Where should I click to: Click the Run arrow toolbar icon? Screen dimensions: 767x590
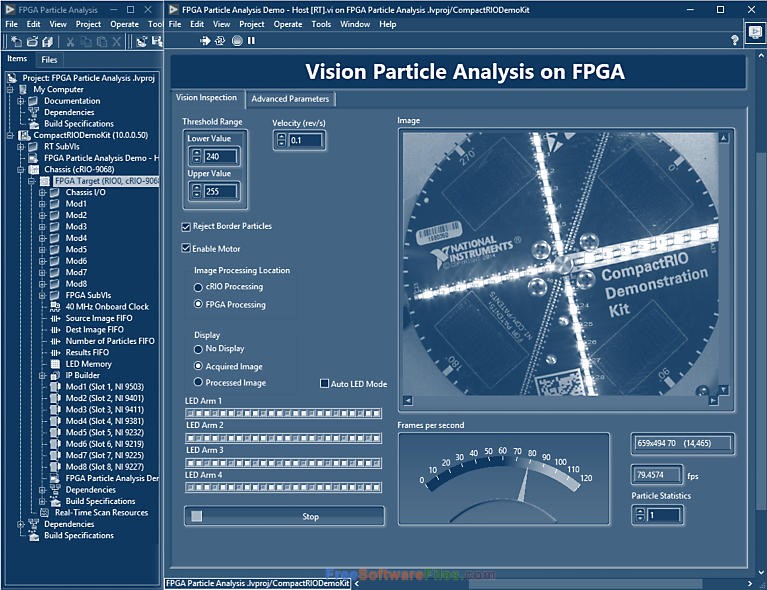[205, 41]
